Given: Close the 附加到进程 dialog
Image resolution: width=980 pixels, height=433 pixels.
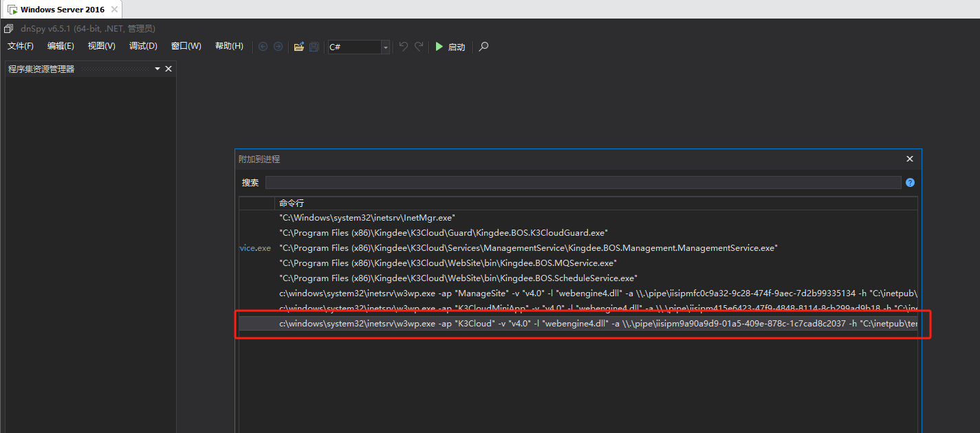Looking at the screenshot, I should coord(910,159).
